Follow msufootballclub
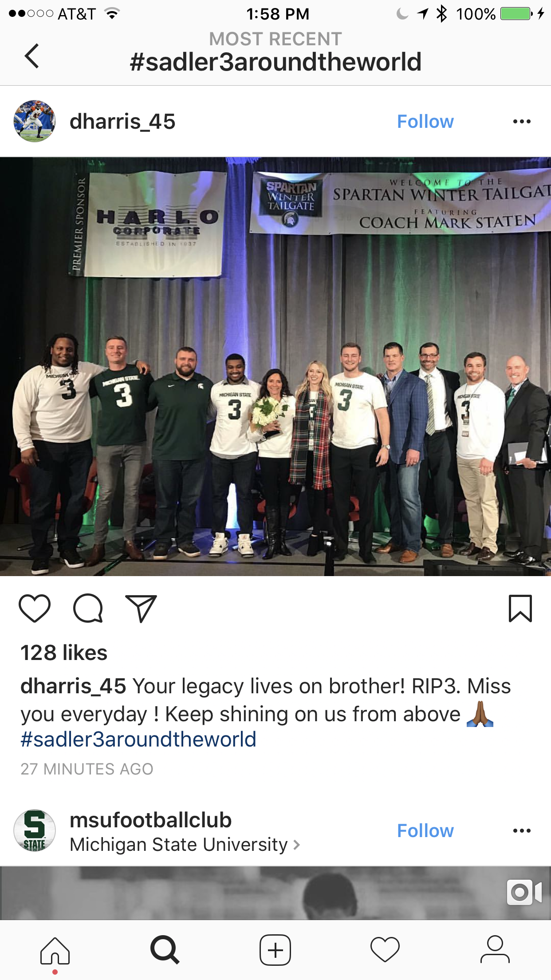 coord(425,831)
